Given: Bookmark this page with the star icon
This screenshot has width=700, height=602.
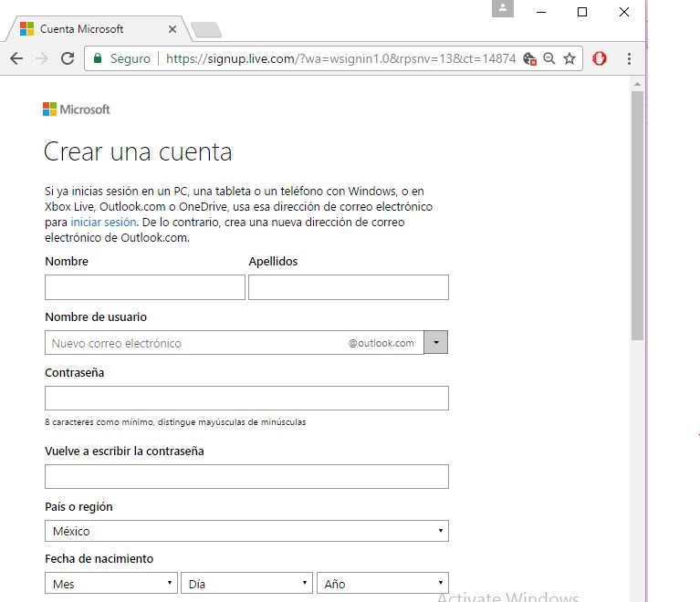Looking at the screenshot, I should pos(569,58).
